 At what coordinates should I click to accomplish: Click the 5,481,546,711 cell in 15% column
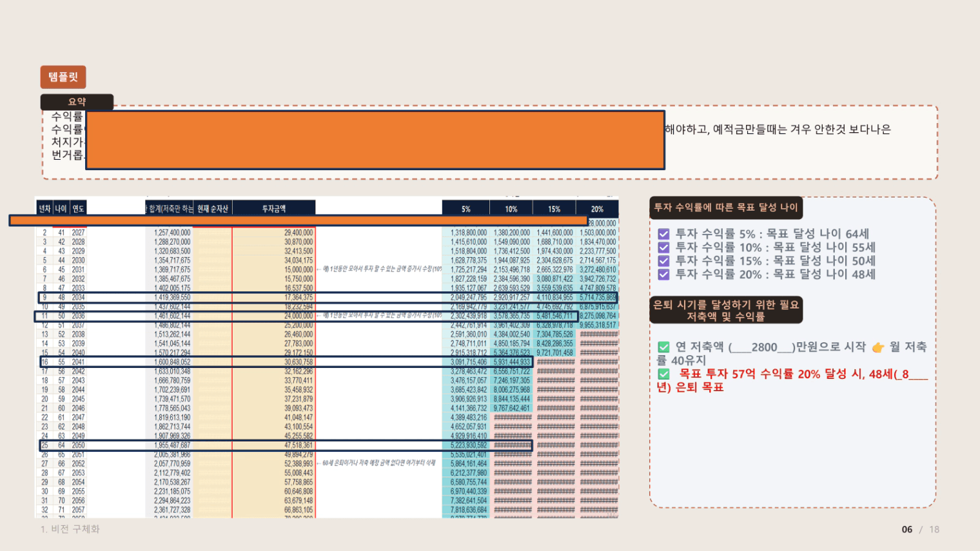[x=554, y=316]
